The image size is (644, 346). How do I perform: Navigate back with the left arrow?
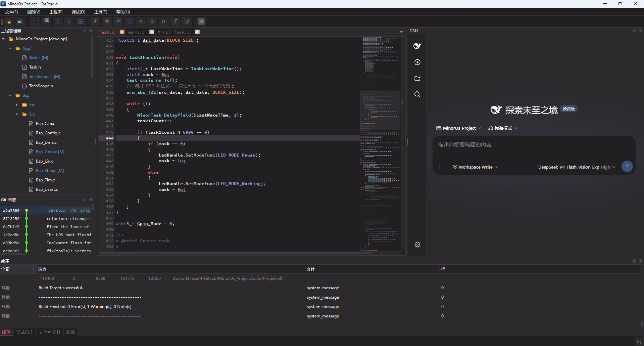pos(58,21)
